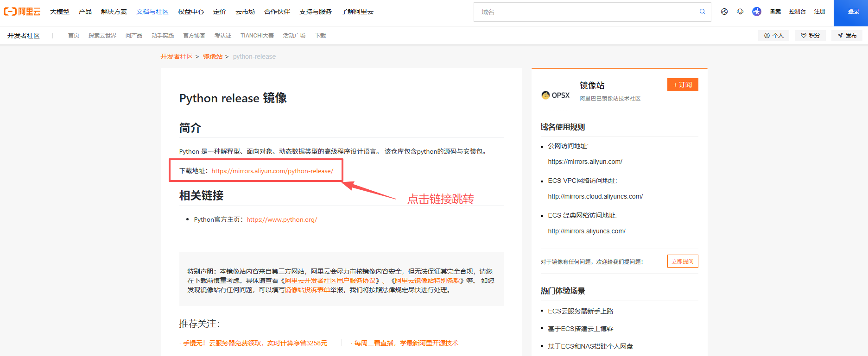Click the headset customer service icon

[x=740, y=12]
